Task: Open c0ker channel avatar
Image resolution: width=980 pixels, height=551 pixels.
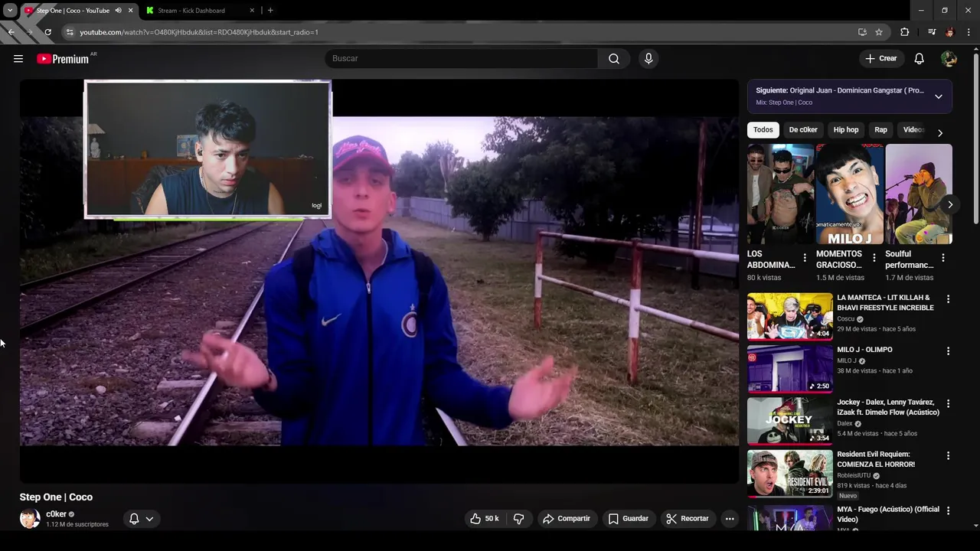Action: coord(30,519)
